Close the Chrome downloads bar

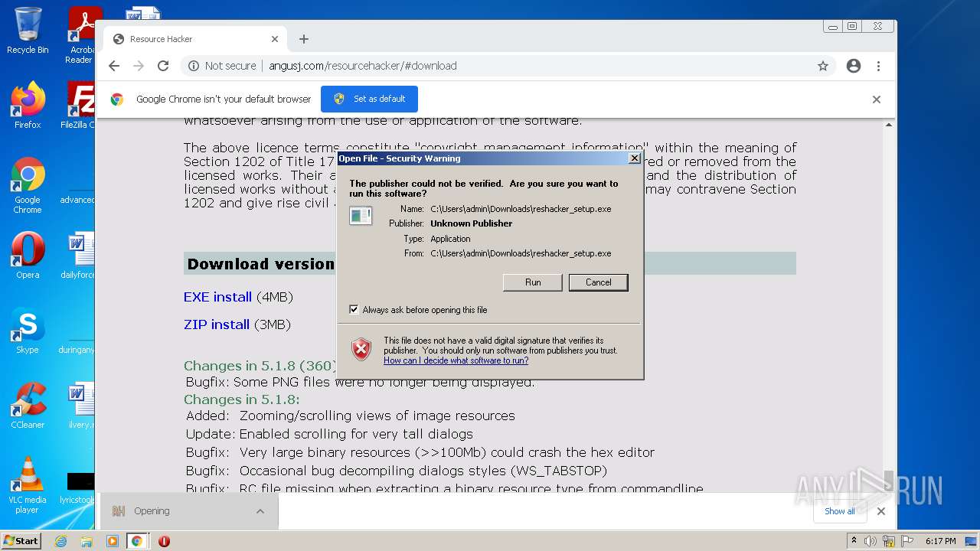tap(881, 511)
